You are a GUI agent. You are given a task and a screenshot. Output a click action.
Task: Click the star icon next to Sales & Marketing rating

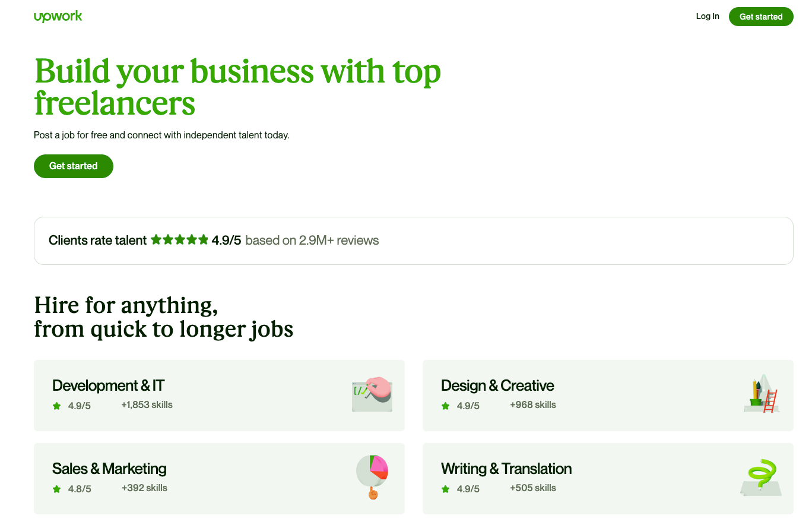pos(56,489)
